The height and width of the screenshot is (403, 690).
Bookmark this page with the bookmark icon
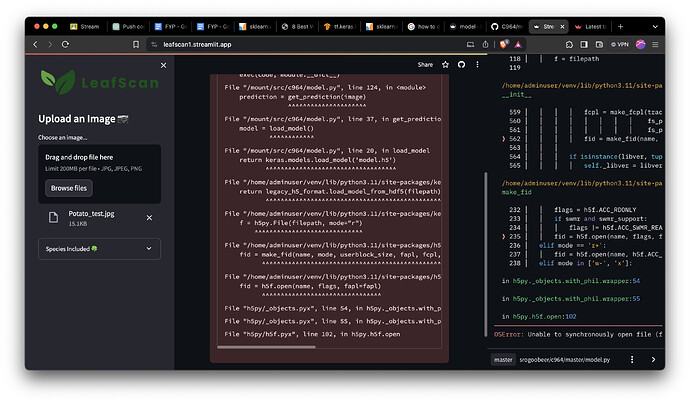(x=136, y=44)
